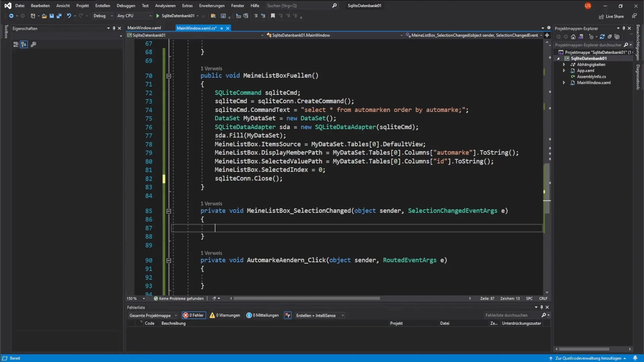The image size is (644, 362).
Task: Start debugging with the green play icon
Action: 158,16
